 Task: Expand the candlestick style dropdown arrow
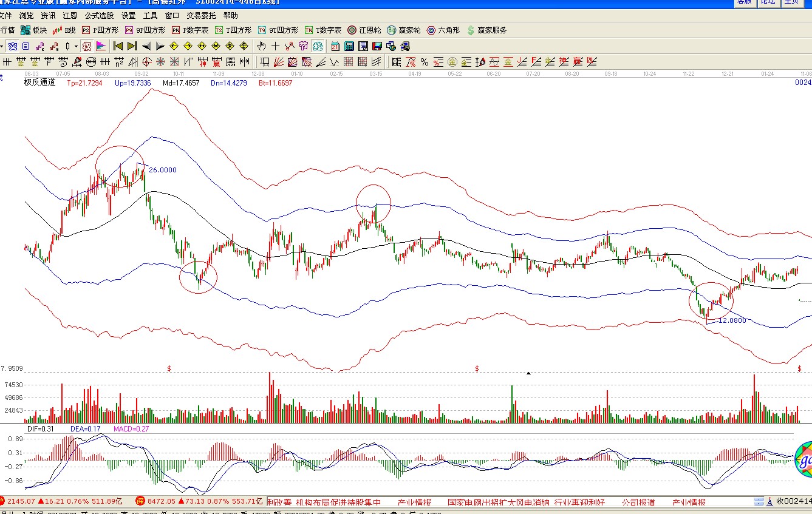[76, 46]
